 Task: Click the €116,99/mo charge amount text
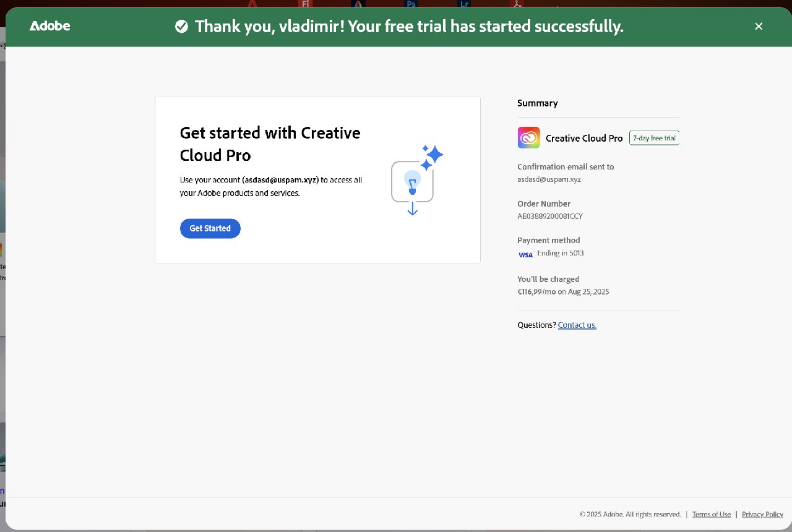click(536, 291)
